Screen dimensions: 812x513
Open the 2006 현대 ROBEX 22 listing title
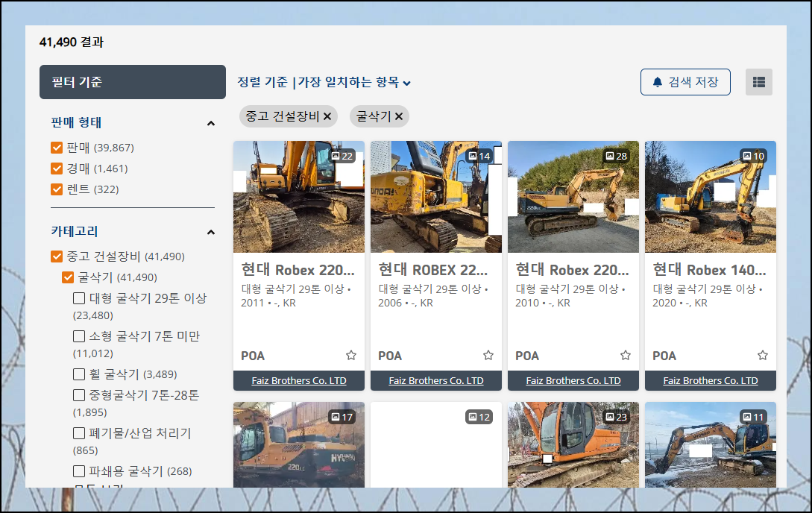pos(433,270)
